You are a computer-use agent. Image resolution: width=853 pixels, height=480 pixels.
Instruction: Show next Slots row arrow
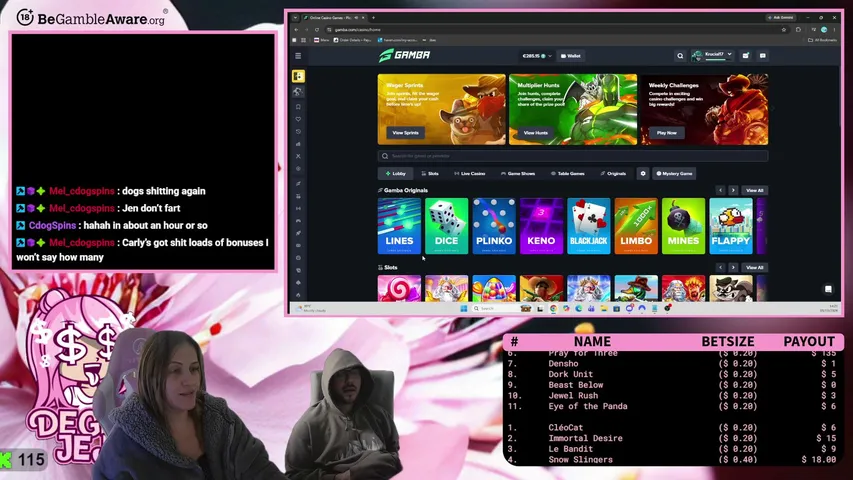point(733,268)
